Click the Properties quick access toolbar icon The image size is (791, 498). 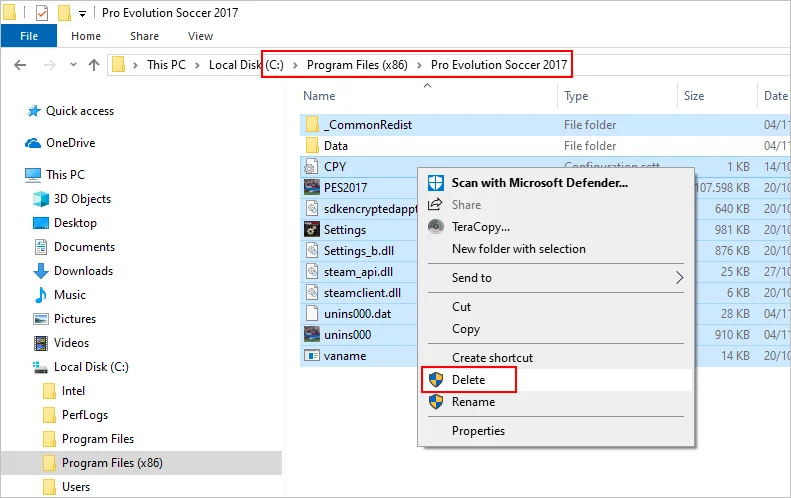tap(42, 13)
